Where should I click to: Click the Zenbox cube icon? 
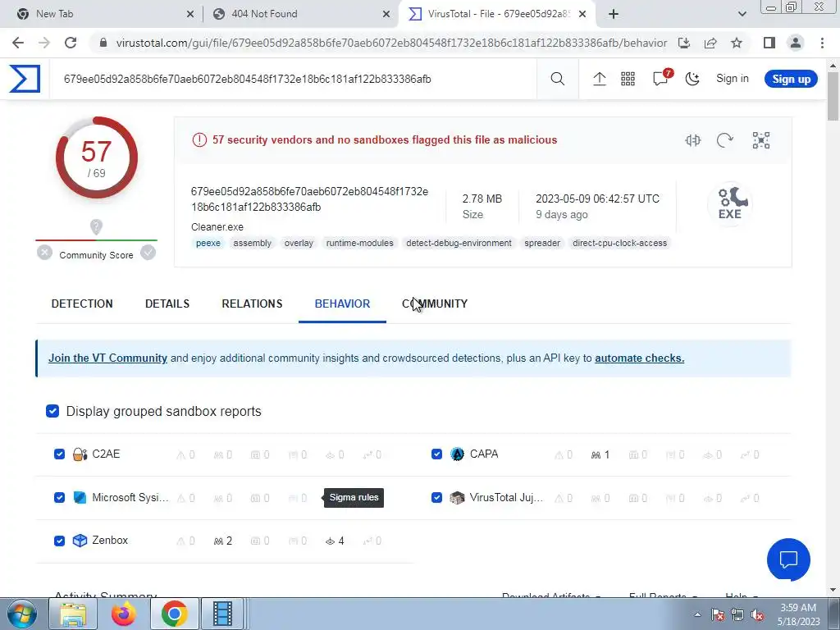[x=80, y=541]
